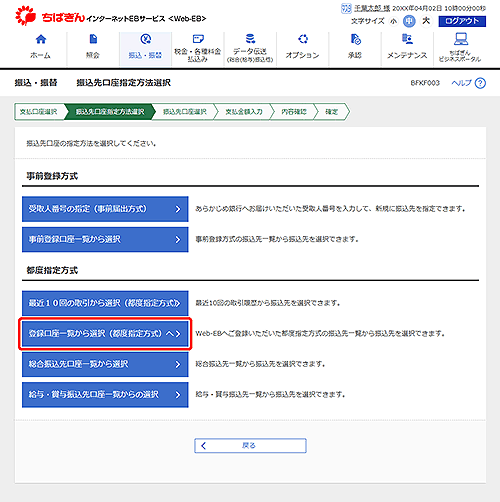This screenshot has width=500, height=502.
Task: Set font size to 中 medium
Action: coord(409,21)
